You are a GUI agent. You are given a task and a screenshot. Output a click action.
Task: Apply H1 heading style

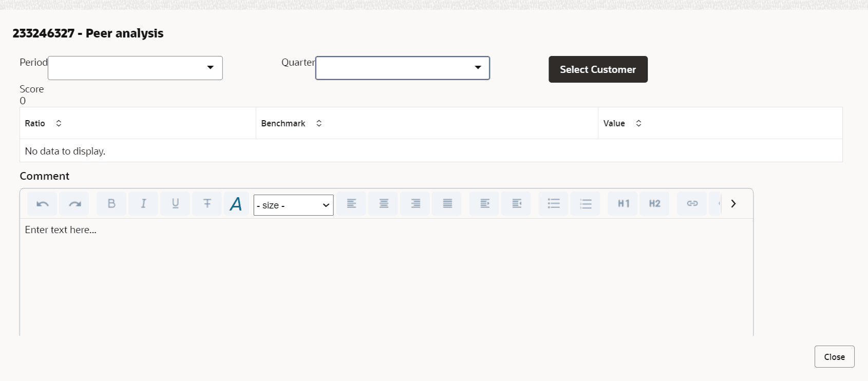(623, 204)
